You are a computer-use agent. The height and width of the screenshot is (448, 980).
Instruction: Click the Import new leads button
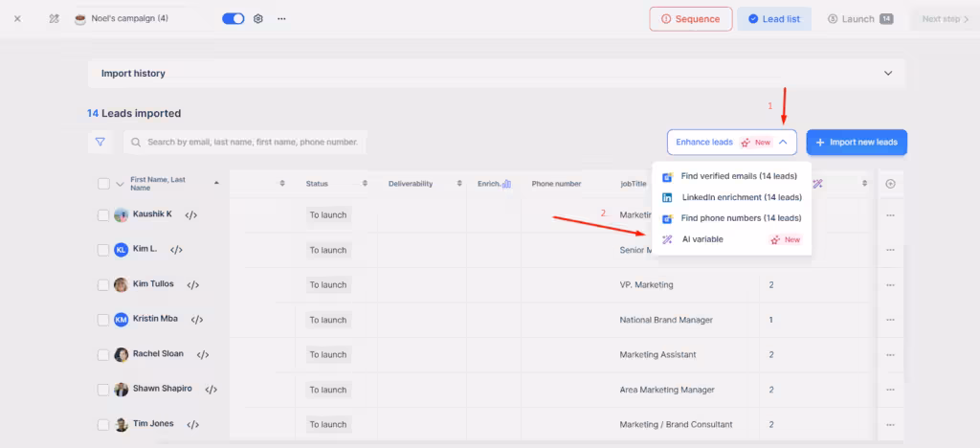point(856,142)
